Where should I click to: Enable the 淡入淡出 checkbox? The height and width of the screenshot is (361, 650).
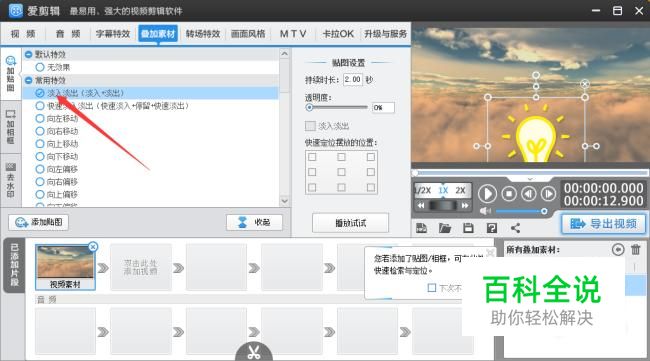point(310,126)
